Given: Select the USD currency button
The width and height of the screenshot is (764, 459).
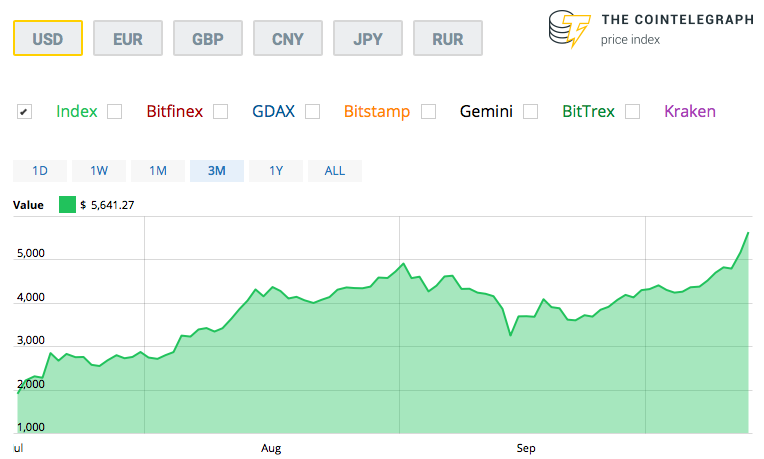Looking at the screenshot, I should coord(48,38).
